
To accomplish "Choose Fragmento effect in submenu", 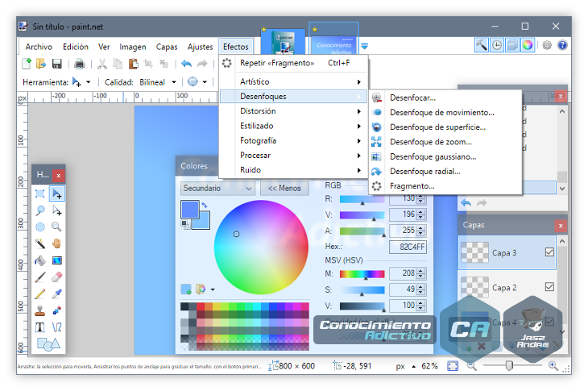I will [445, 186].
